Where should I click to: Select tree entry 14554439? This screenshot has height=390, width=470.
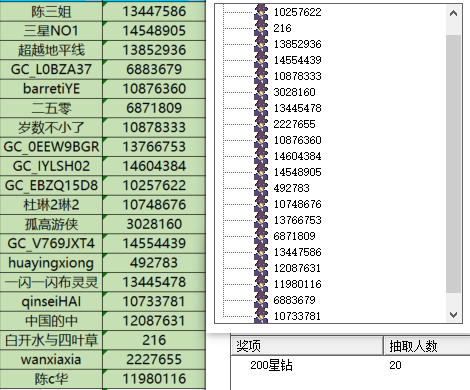pyautogui.click(x=297, y=60)
